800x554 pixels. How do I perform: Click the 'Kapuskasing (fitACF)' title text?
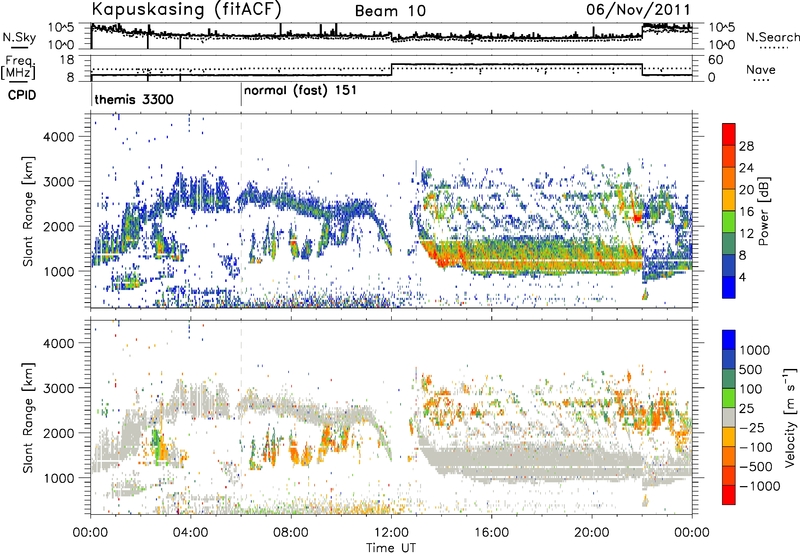tap(186, 9)
